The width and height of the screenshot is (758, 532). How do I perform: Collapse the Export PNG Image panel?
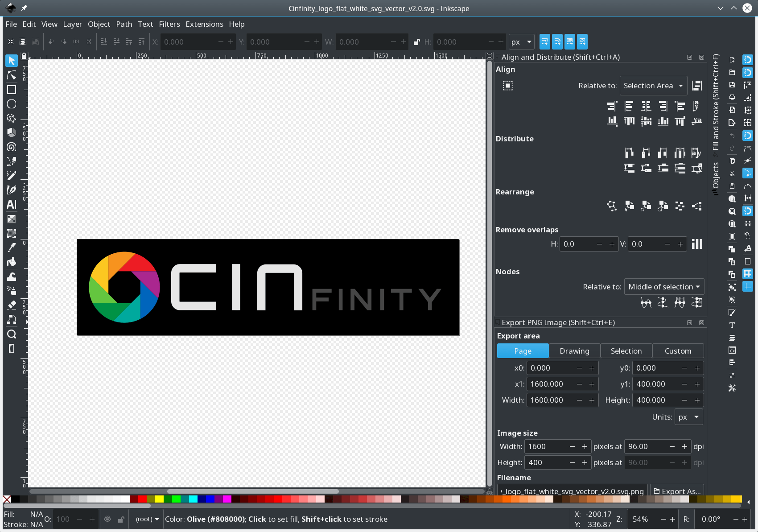[x=690, y=322]
